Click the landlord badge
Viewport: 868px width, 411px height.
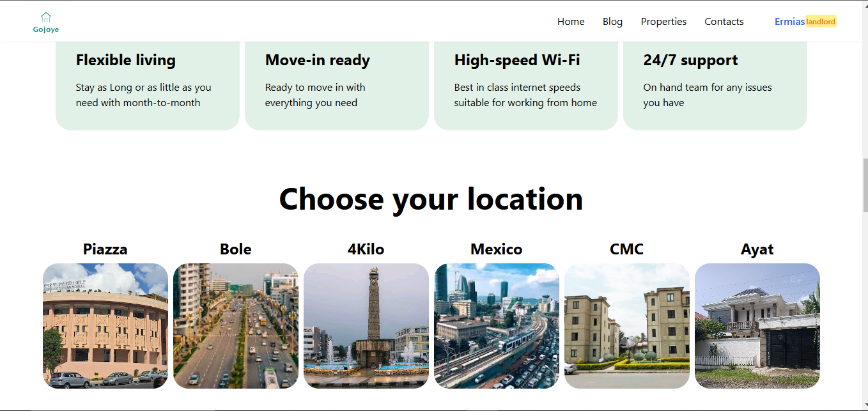point(821,22)
